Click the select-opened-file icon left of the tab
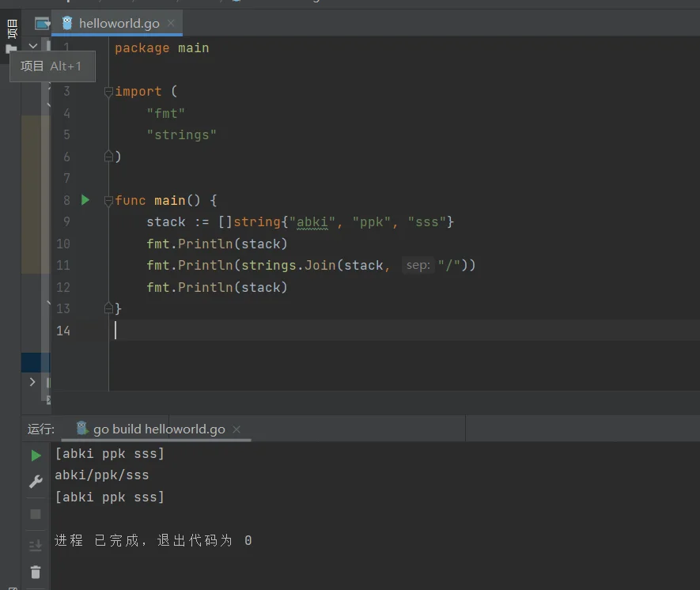This screenshot has width=700, height=590. point(43,23)
